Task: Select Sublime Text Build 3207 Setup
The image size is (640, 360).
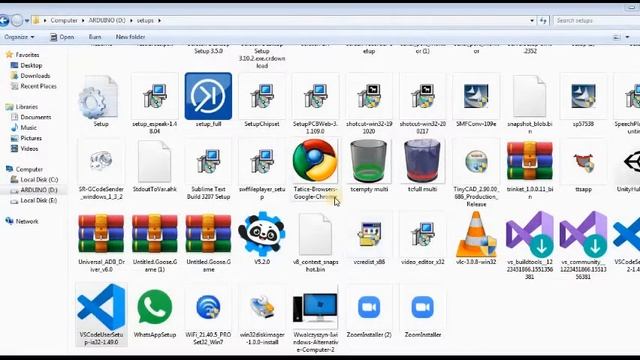Action: click(208, 162)
